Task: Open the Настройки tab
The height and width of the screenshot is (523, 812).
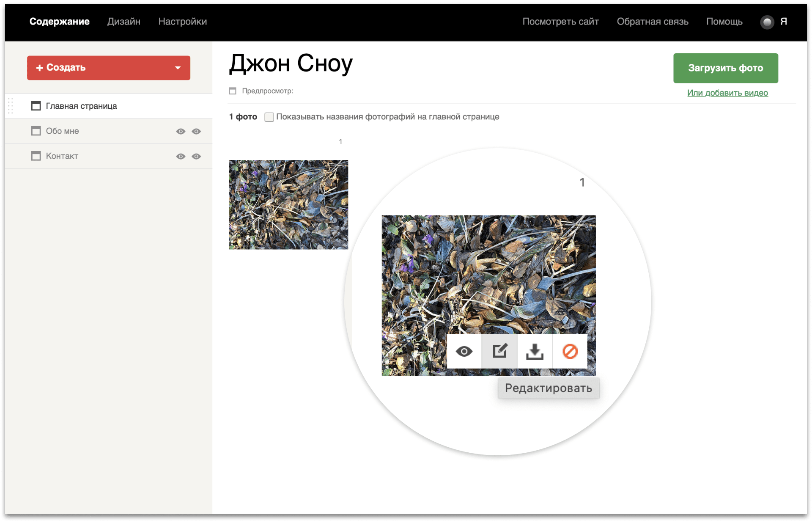Action: point(182,22)
